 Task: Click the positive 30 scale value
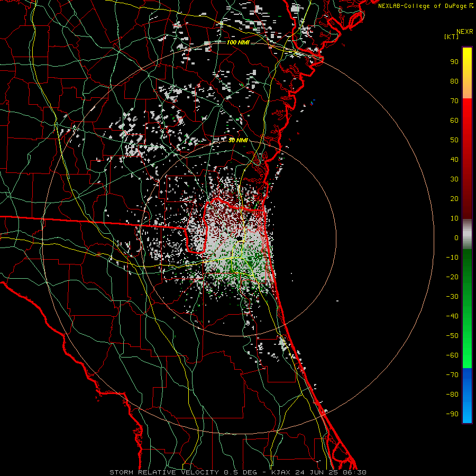454,179
